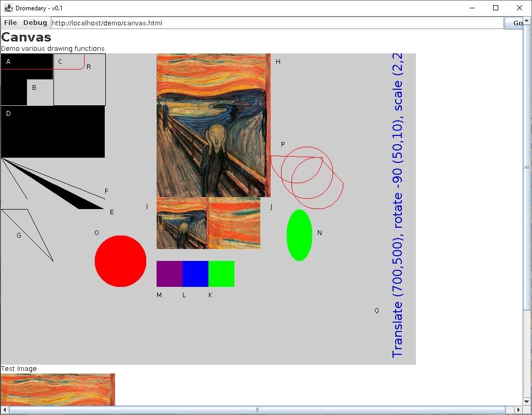The image size is (532, 415).
Task: Click the letter F label
Action: 106,191
